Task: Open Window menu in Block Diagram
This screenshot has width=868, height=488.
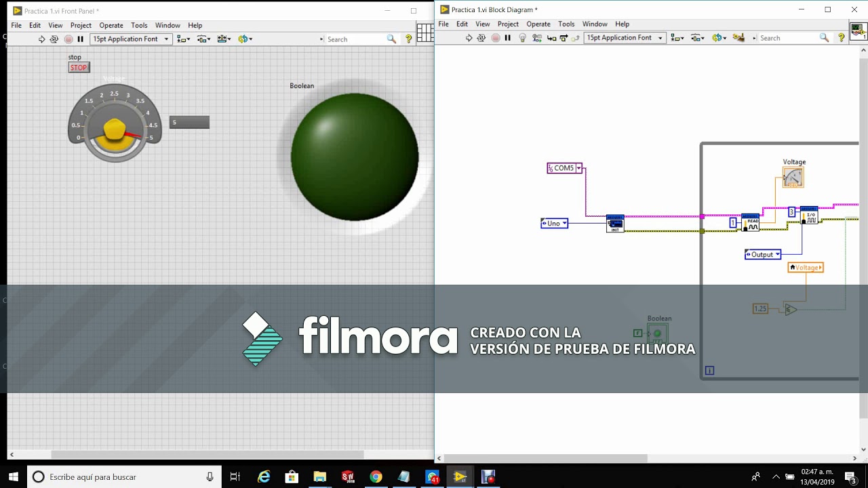Action: [595, 24]
